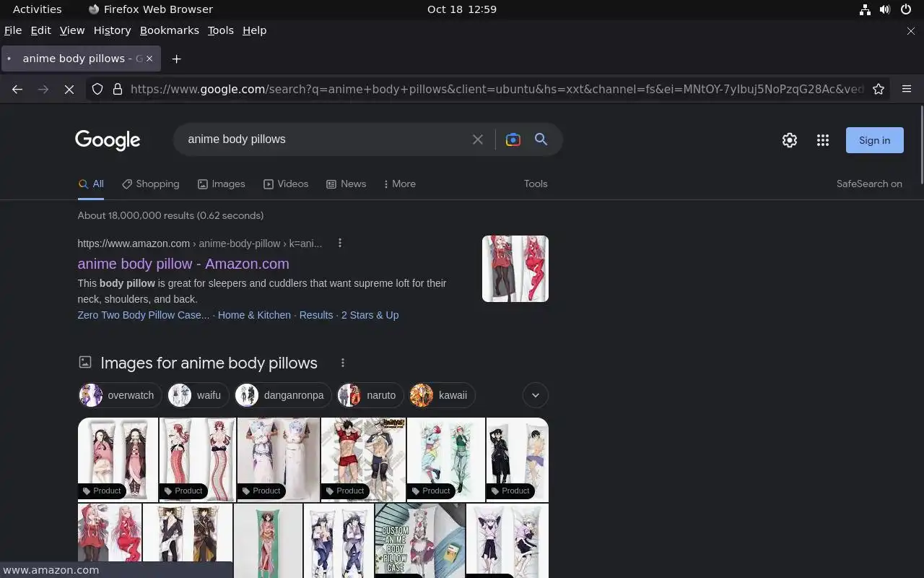
Task: Select the naruto image chip
Action: (x=371, y=395)
